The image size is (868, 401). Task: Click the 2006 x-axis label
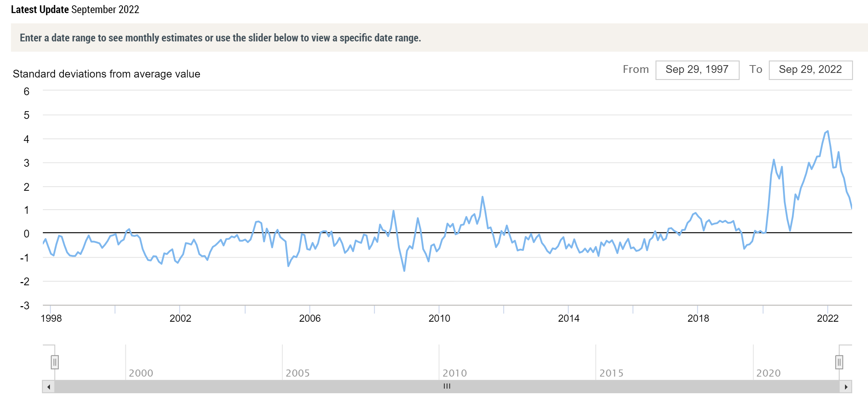(310, 318)
